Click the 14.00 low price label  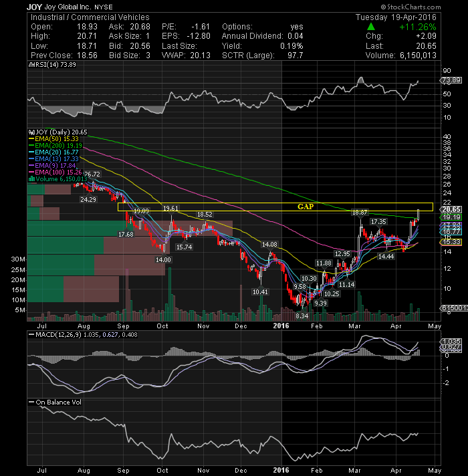163,259
